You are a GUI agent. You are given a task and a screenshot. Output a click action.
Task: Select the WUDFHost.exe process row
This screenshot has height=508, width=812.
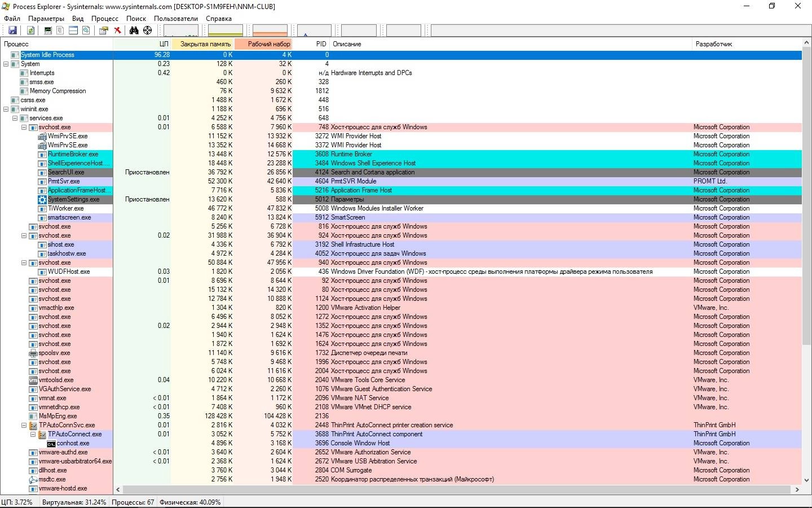tap(401, 271)
